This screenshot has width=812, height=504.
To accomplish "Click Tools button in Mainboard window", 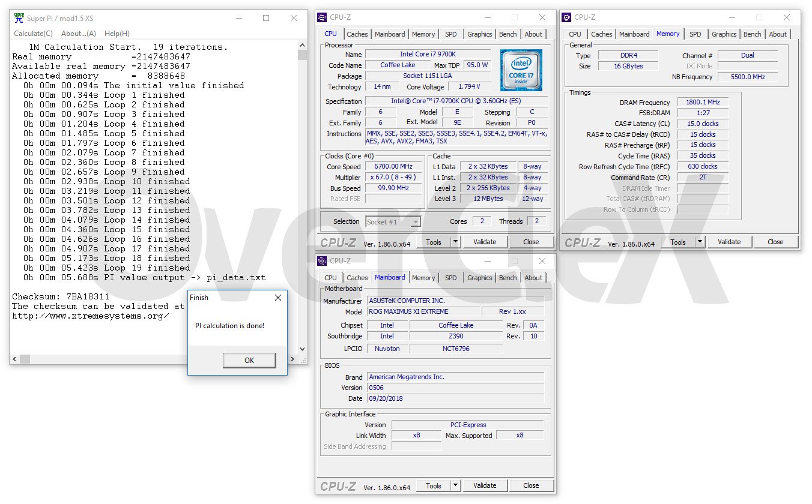I will point(434,486).
